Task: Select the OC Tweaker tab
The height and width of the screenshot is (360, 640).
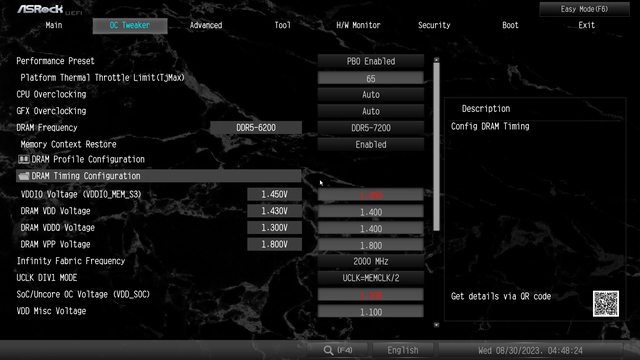Action: [x=130, y=25]
